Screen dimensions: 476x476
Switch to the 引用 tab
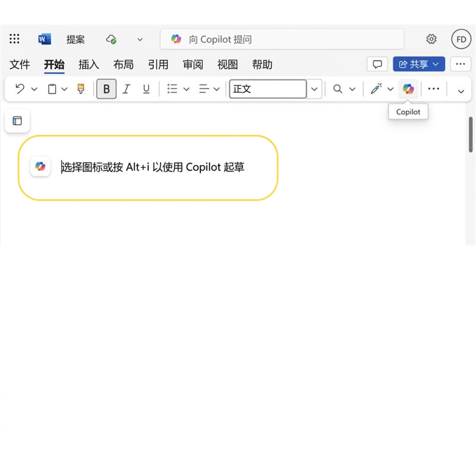click(x=158, y=64)
